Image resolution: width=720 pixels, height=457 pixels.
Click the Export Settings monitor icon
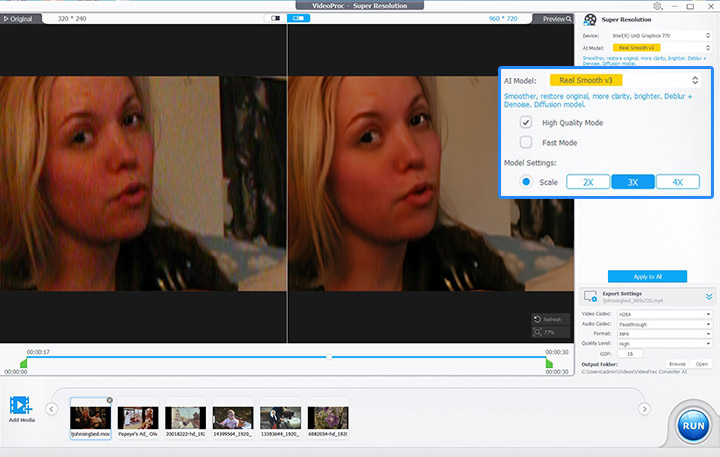[x=591, y=296]
